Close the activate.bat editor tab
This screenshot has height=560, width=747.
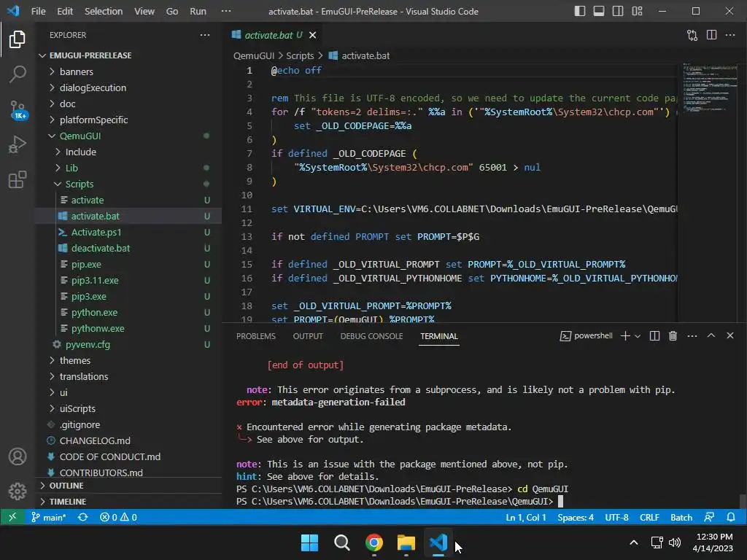coord(312,35)
